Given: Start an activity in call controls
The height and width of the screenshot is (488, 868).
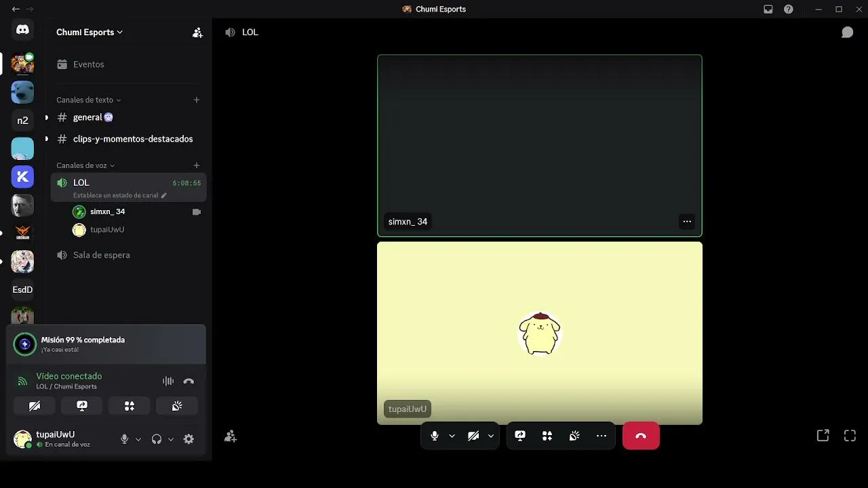Looking at the screenshot, I should [547, 436].
